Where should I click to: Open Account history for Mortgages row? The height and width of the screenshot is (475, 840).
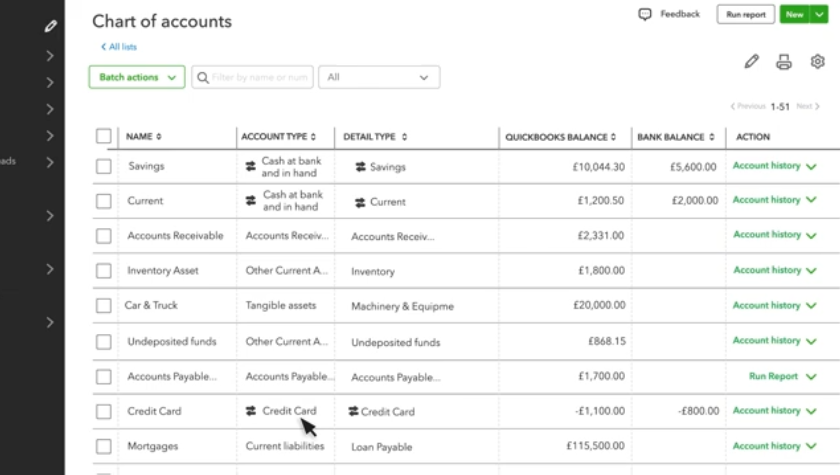767,446
